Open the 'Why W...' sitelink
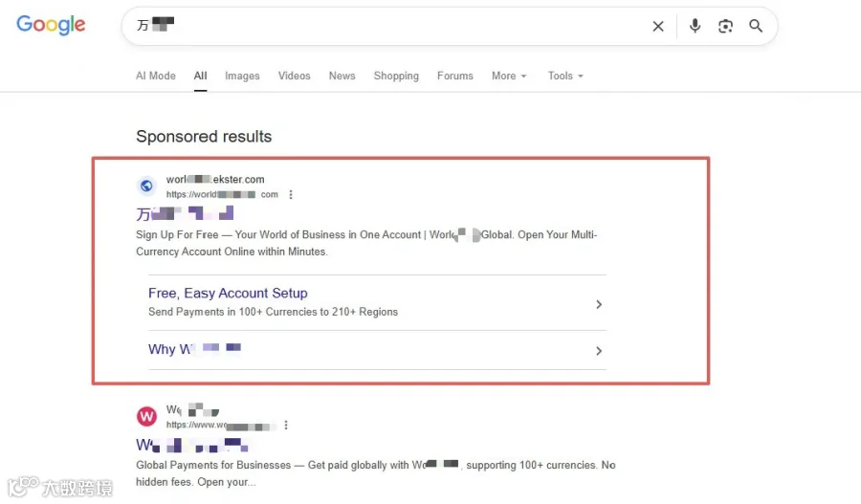This screenshot has height=504, width=861. point(194,349)
